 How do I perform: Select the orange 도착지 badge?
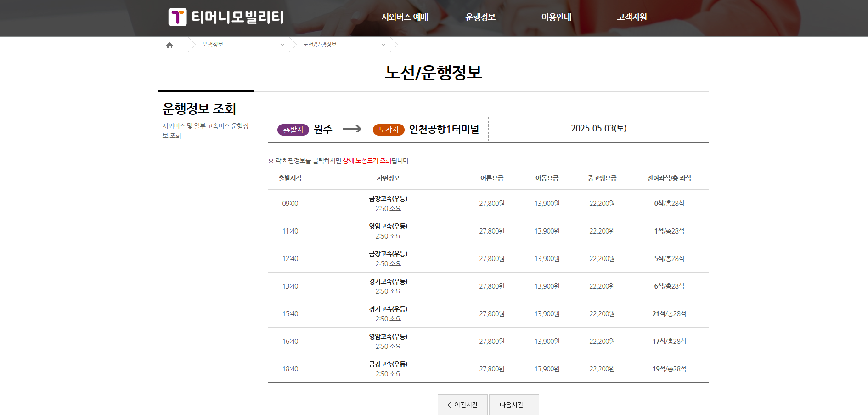pyautogui.click(x=388, y=129)
